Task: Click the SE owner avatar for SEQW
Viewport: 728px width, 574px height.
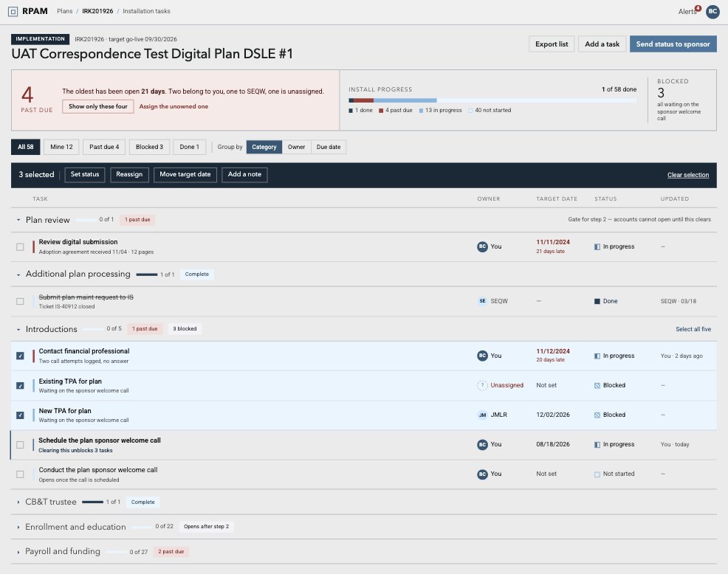Action: (x=482, y=301)
